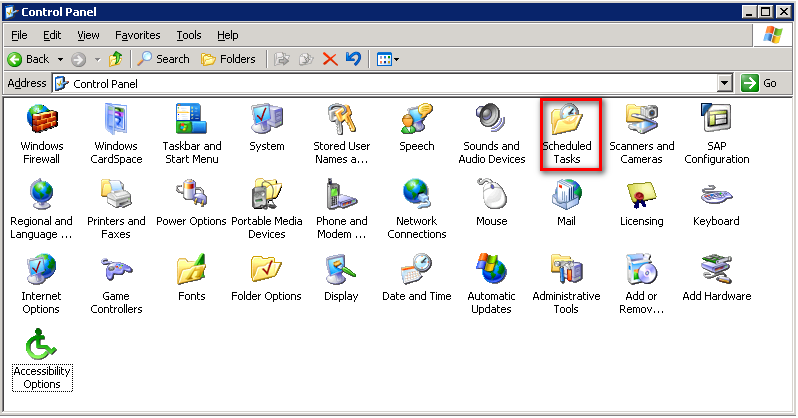Click inside the Address field
Viewport: 798px width, 418px height.
pos(390,84)
